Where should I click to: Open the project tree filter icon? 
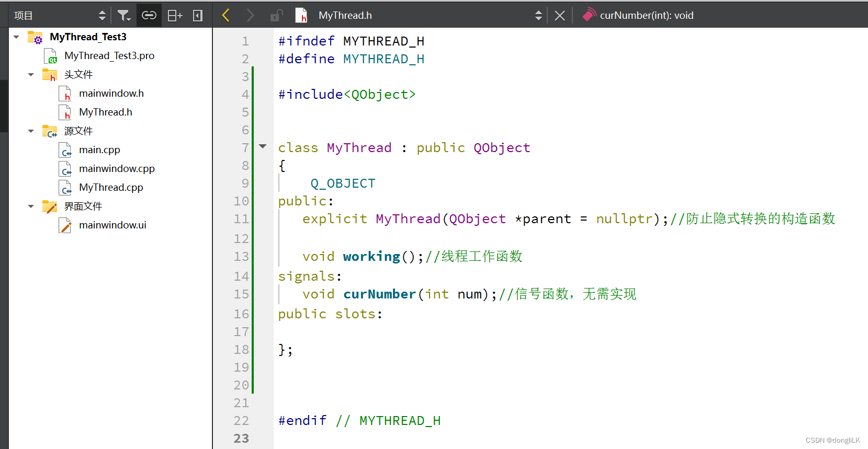123,16
